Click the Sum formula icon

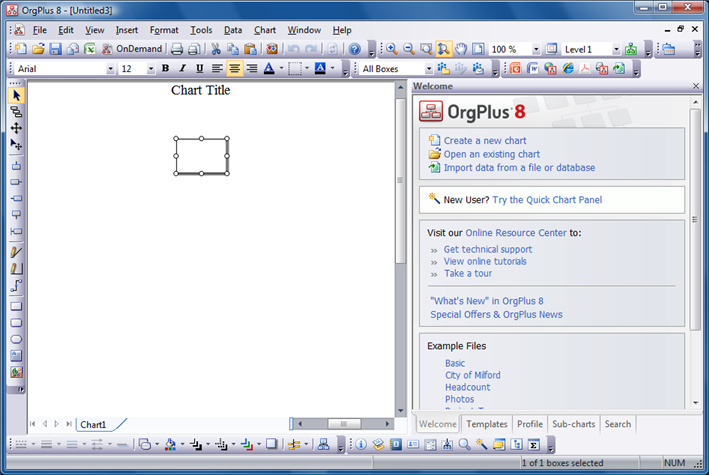tap(534, 445)
